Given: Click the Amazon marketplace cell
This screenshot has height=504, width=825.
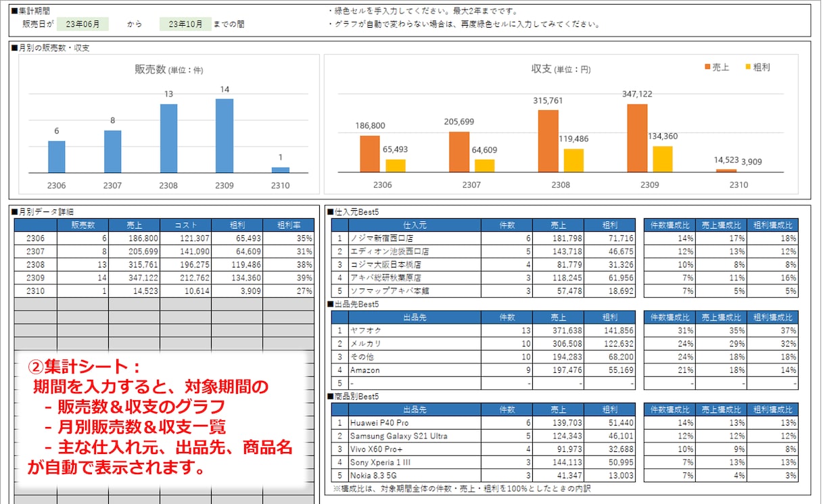Looking at the screenshot, I should pyautogui.click(x=415, y=370).
